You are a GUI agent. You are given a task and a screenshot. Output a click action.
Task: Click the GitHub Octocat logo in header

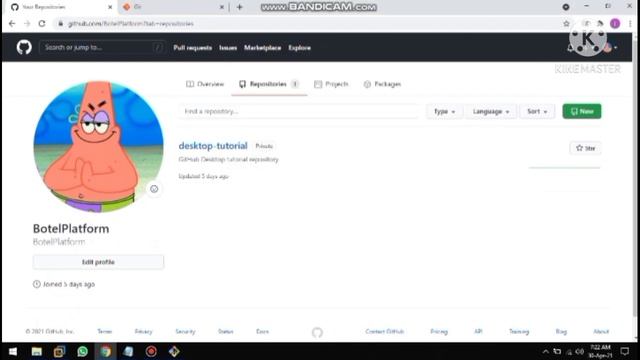[x=24, y=47]
